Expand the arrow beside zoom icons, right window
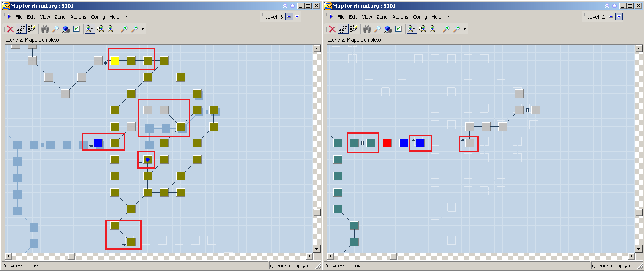 (x=465, y=29)
